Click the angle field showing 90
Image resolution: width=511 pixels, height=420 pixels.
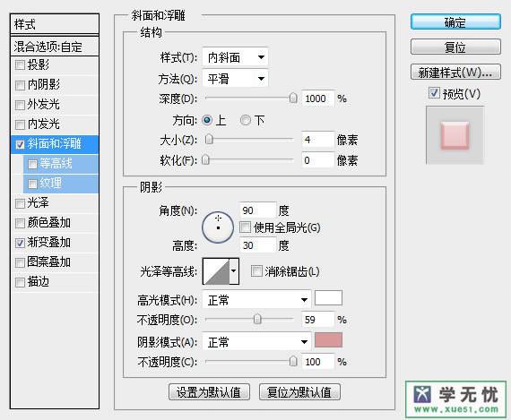(257, 210)
